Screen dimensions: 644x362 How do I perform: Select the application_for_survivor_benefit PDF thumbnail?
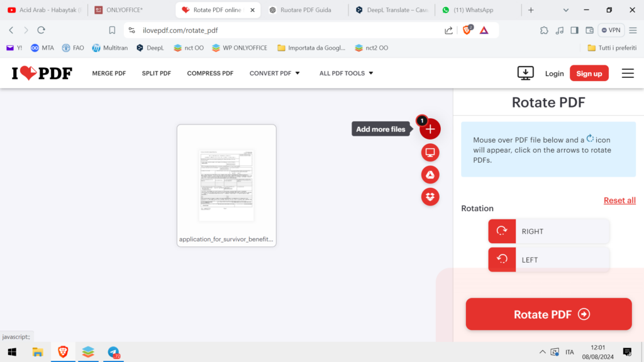226,185
